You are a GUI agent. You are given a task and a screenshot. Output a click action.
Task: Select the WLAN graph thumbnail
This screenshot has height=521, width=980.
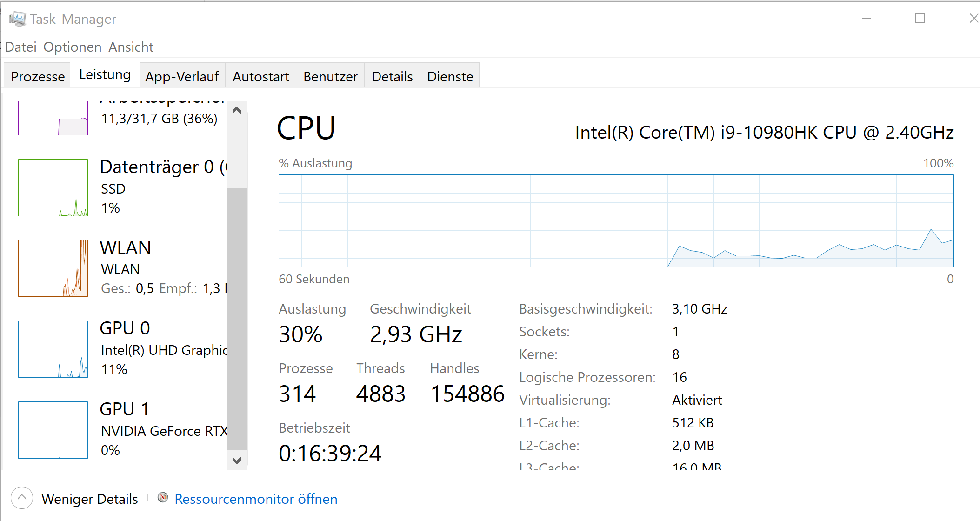click(53, 268)
